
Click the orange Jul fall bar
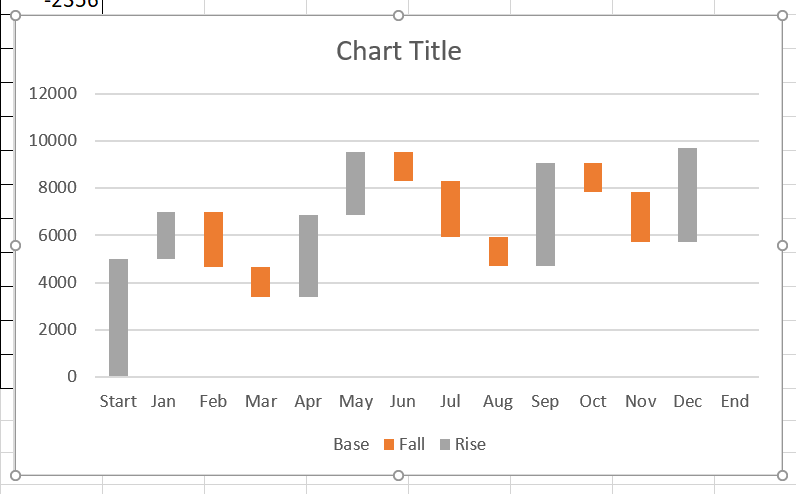pos(450,208)
